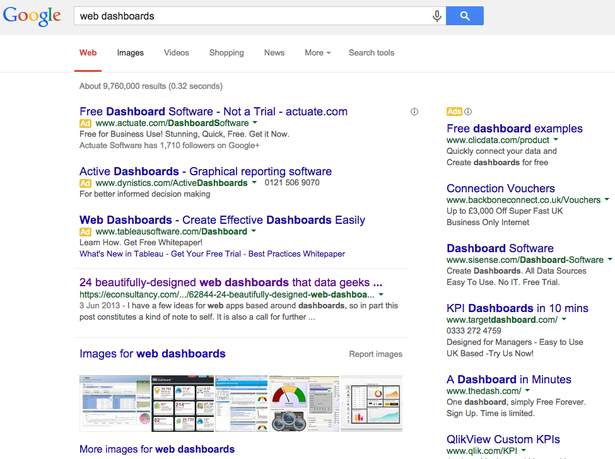Open info icon beside actuate ad
615x459 pixels.
(x=414, y=112)
